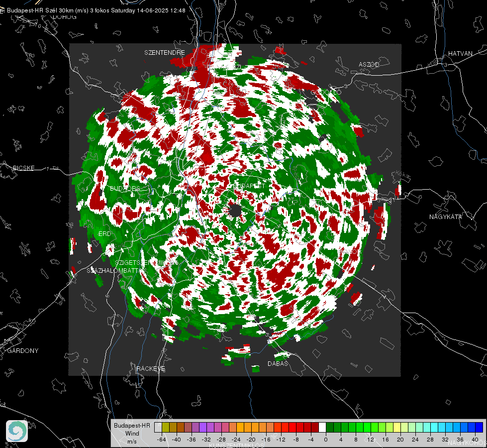The image size is (487, 448).
Task: Click the 32 value on the legend scale
Action: 445,440
